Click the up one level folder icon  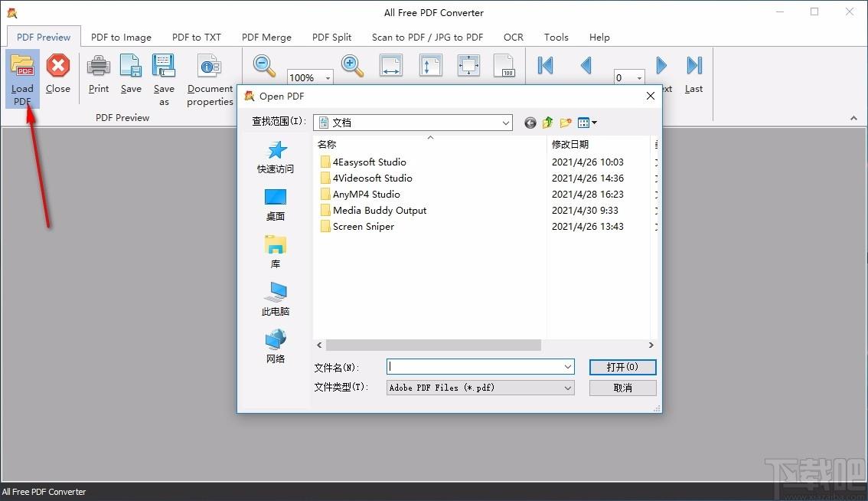[x=547, y=123]
